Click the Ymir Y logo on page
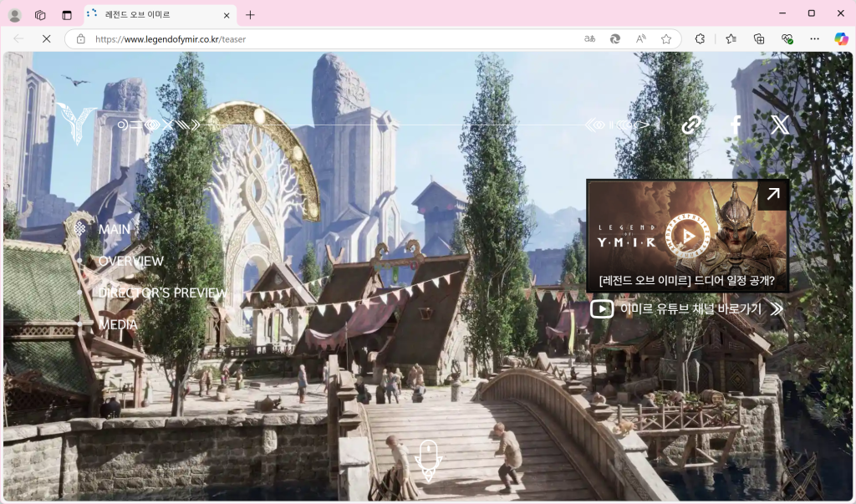 pyautogui.click(x=76, y=124)
